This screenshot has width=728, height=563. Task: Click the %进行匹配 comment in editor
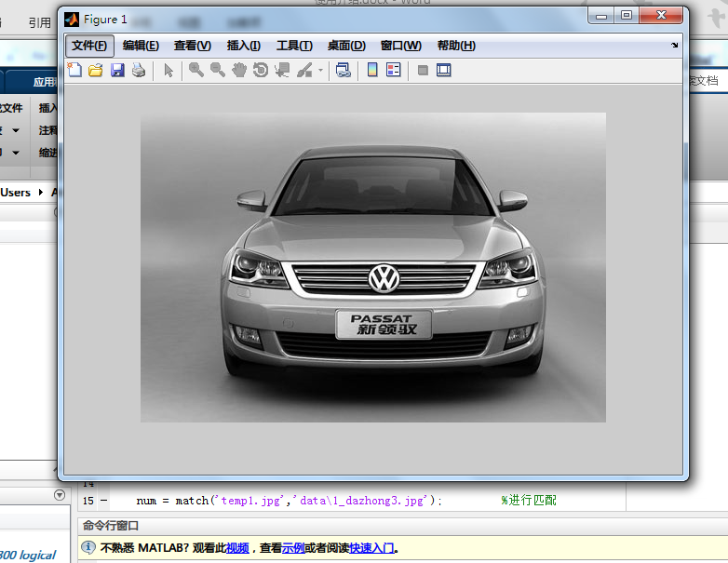tap(529, 501)
